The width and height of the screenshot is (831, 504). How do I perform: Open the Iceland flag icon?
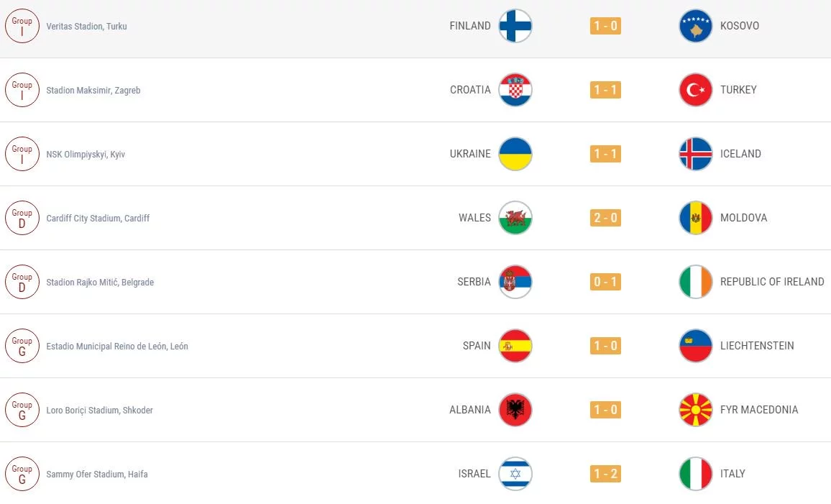coord(695,154)
